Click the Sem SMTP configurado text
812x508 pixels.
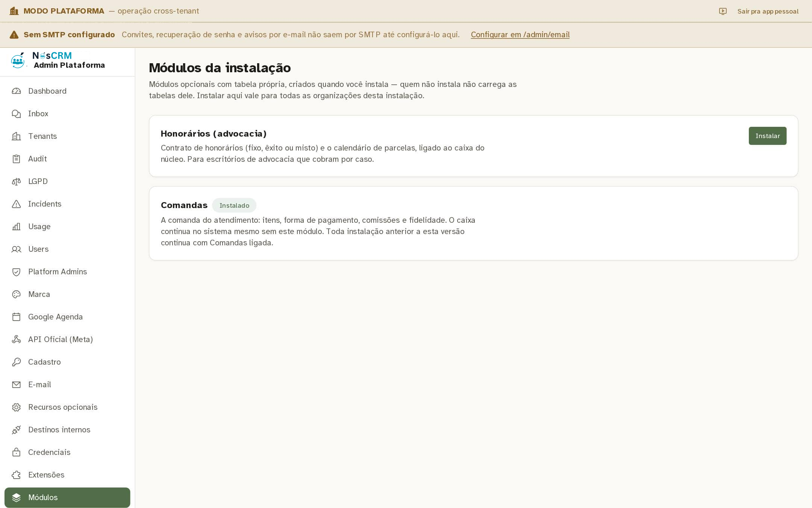(69, 35)
